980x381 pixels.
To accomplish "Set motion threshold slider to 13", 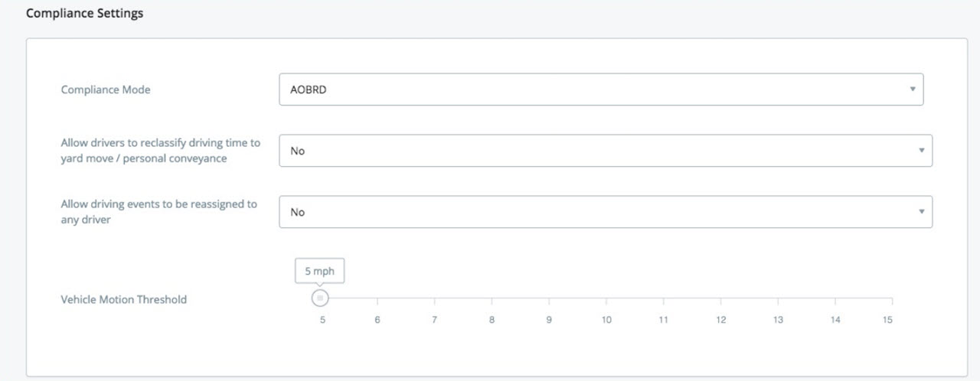I will tap(778, 298).
